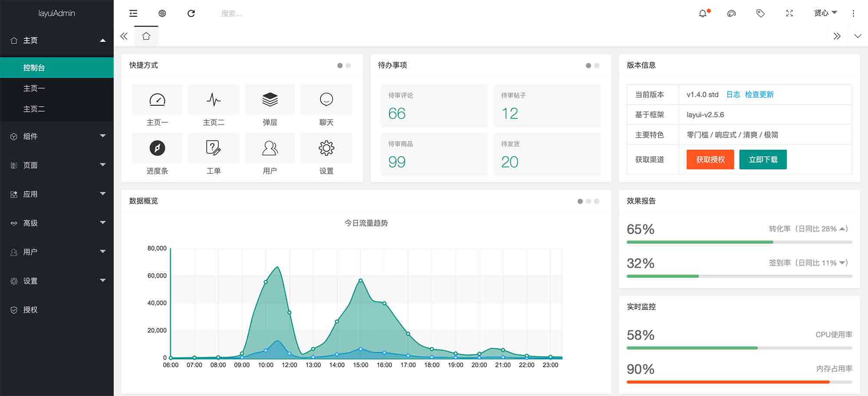
Task: Select 主页二 in sidebar submenu
Action: pos(57,109)
